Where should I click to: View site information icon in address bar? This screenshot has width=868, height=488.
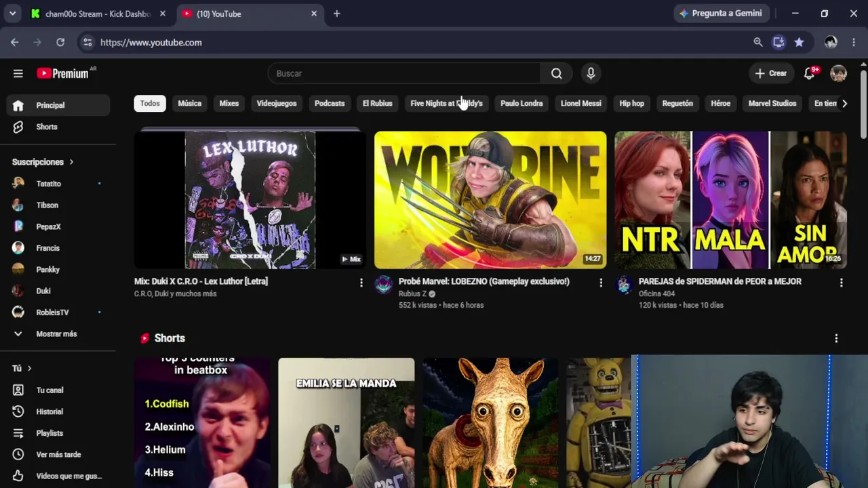click(87, 42)
